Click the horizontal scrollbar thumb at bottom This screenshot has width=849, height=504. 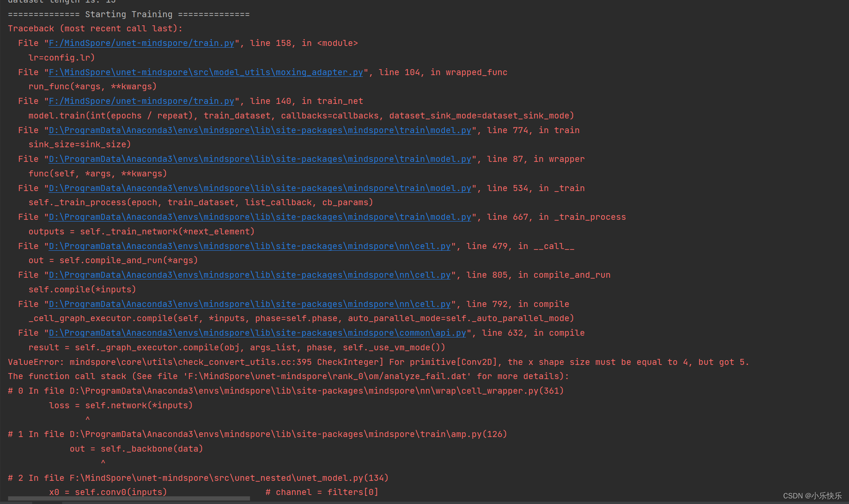point(129,498)
